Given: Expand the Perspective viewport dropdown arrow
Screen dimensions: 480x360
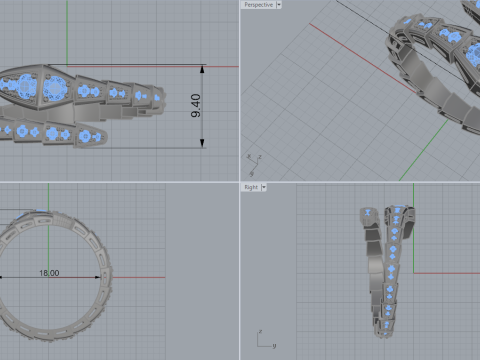Looking at the screenshot, I should (279, 5).
